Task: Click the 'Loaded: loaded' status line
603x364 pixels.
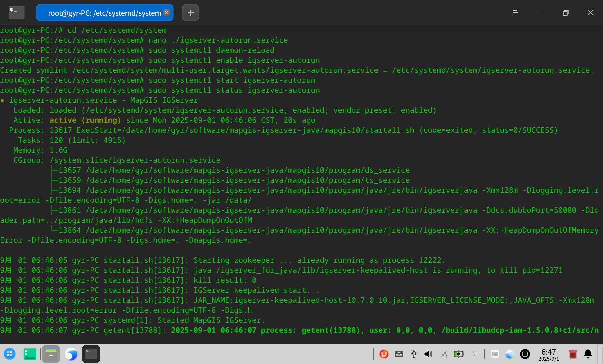Action: click(225, 110)
